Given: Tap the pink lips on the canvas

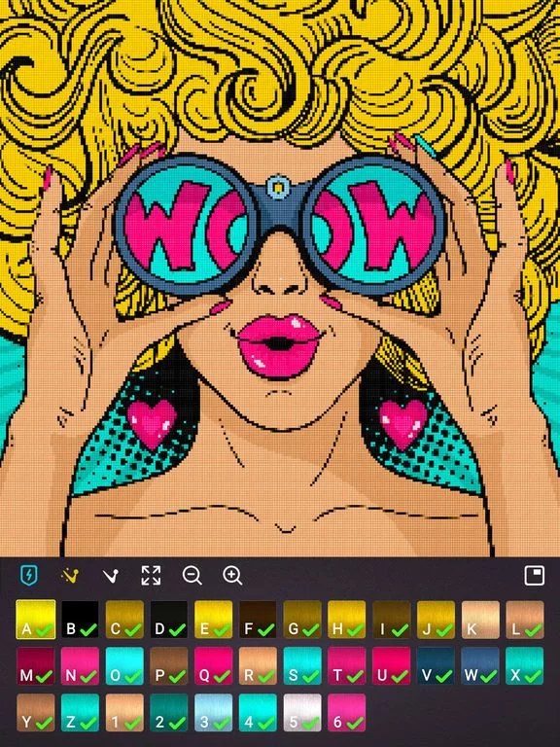Looking at the screenshot, I should 280,345.
